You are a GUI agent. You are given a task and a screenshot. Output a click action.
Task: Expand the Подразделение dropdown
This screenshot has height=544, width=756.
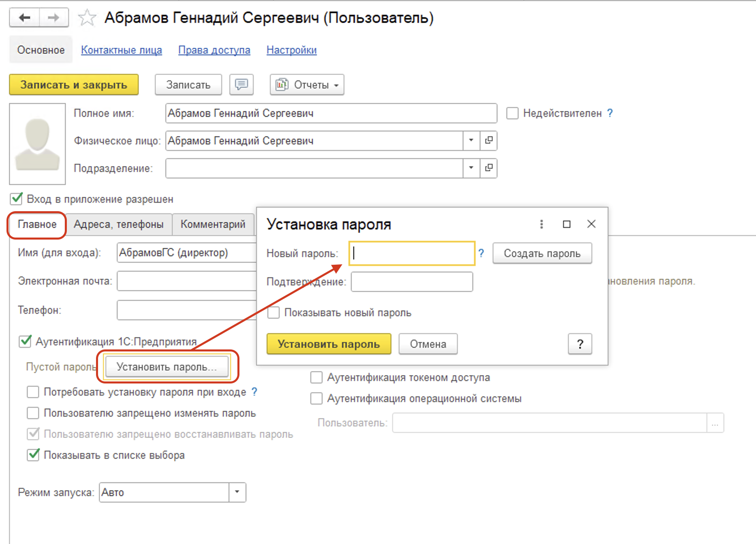(x=470, y=168)
